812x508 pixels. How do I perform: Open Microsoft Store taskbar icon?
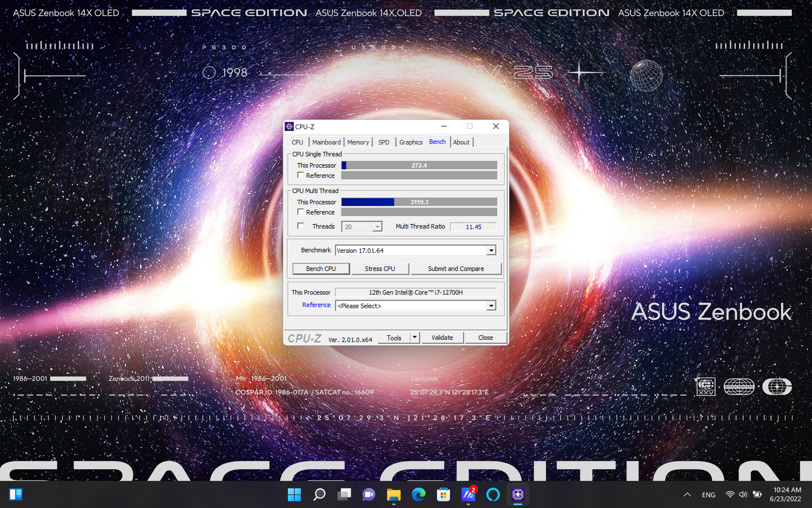pos(443,494)
